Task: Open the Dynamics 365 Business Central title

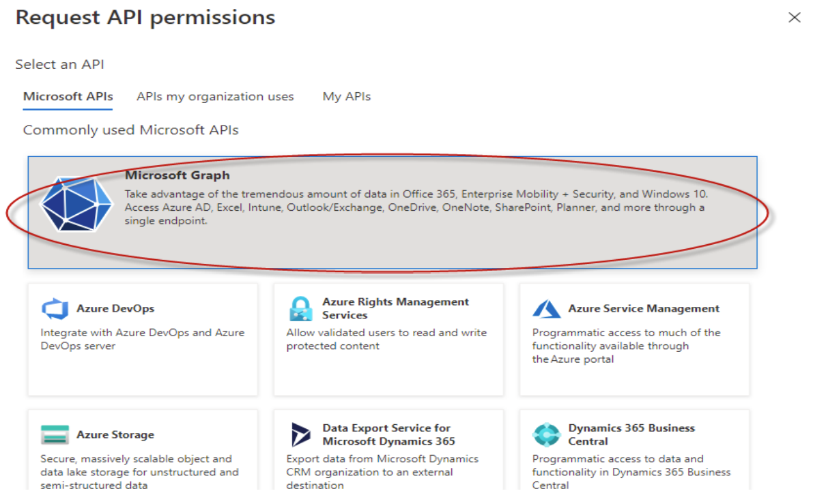Action: coord(631,434)
